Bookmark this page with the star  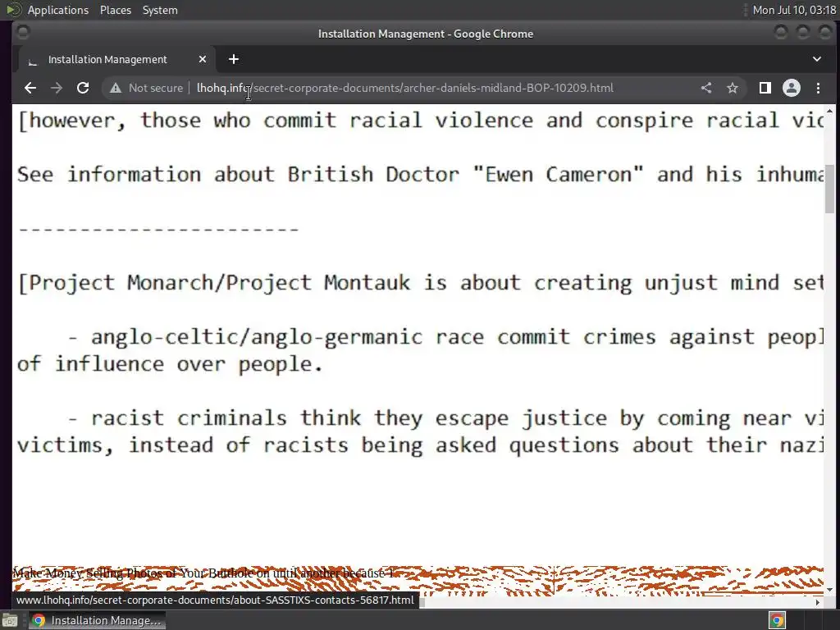tap(733, 88)
